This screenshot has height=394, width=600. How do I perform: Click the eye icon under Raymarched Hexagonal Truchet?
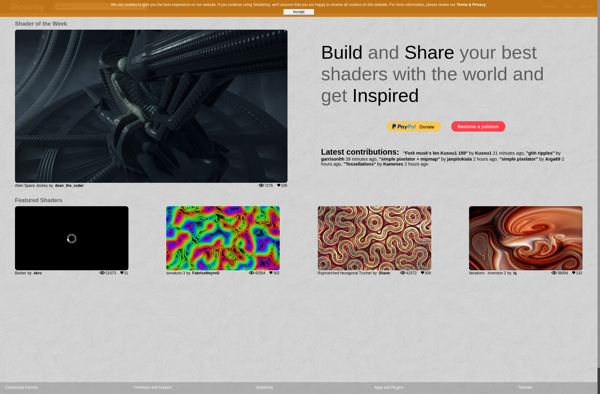[403, 273]
